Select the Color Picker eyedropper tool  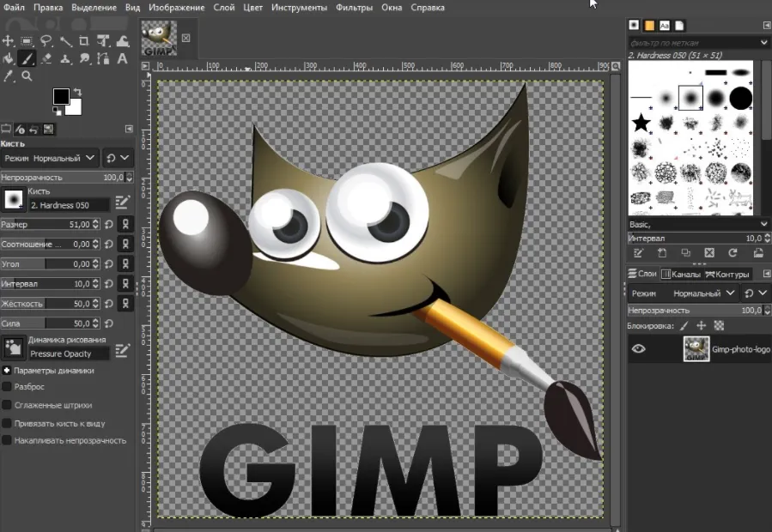coord(8,76)
